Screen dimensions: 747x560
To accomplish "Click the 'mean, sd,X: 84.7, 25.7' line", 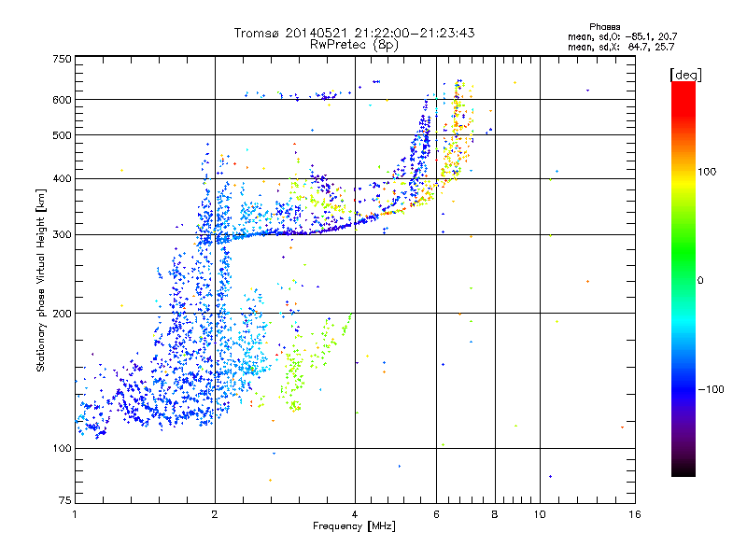I will (621, 47).
